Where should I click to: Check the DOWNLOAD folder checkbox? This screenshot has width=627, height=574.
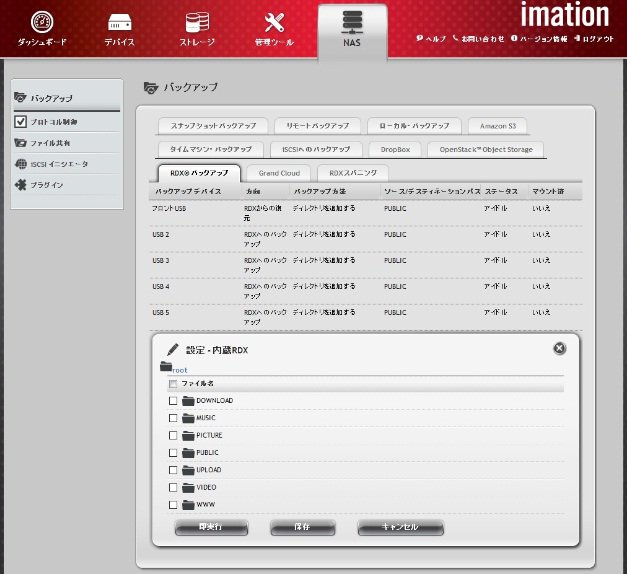[173, 401]
